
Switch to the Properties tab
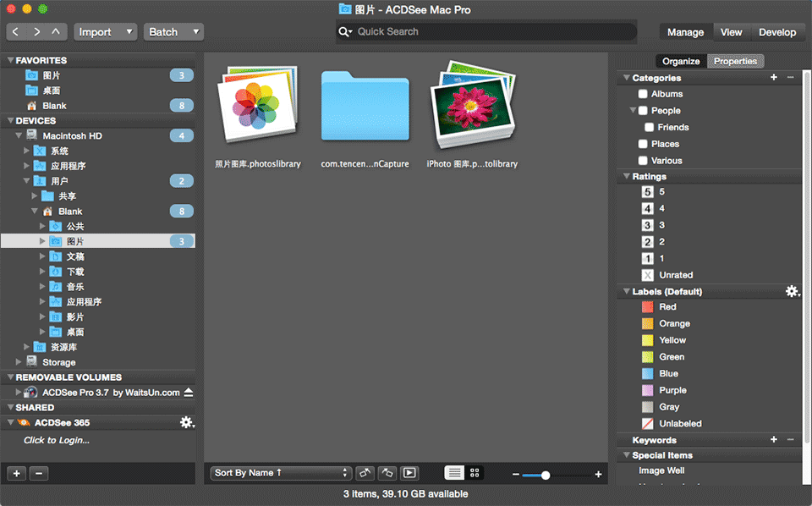(735, 61)
